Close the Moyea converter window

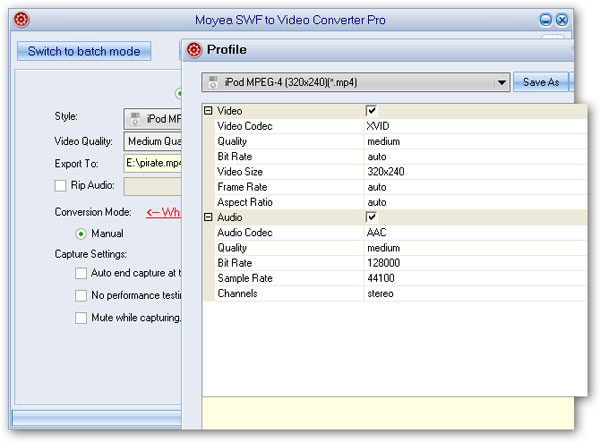click(562, 20)
